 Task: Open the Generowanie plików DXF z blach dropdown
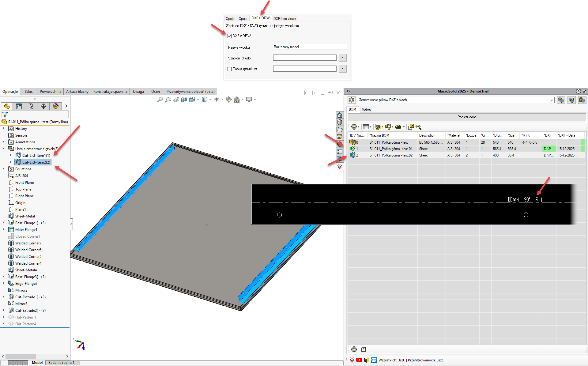[552, 100]
